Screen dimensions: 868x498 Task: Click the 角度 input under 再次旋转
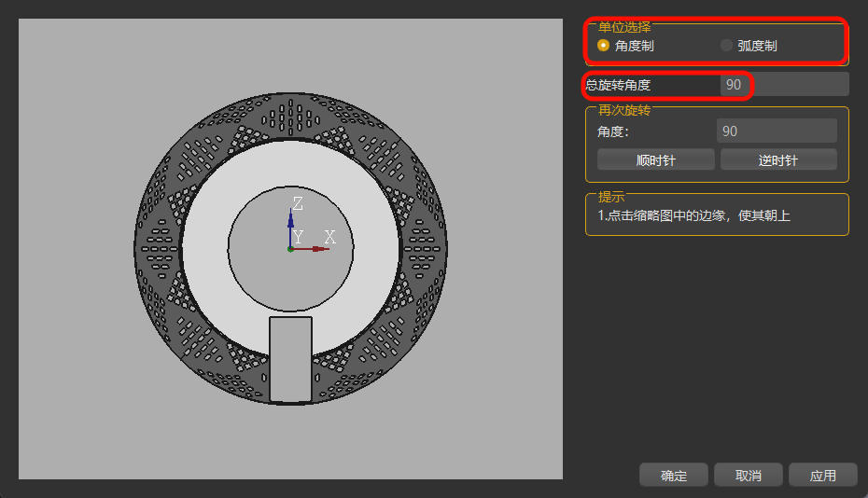(x=776, y=131)
